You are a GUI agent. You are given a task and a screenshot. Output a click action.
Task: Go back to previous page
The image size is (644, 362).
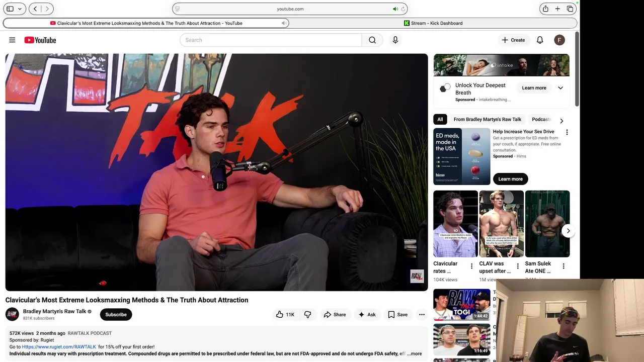(35, 9)
